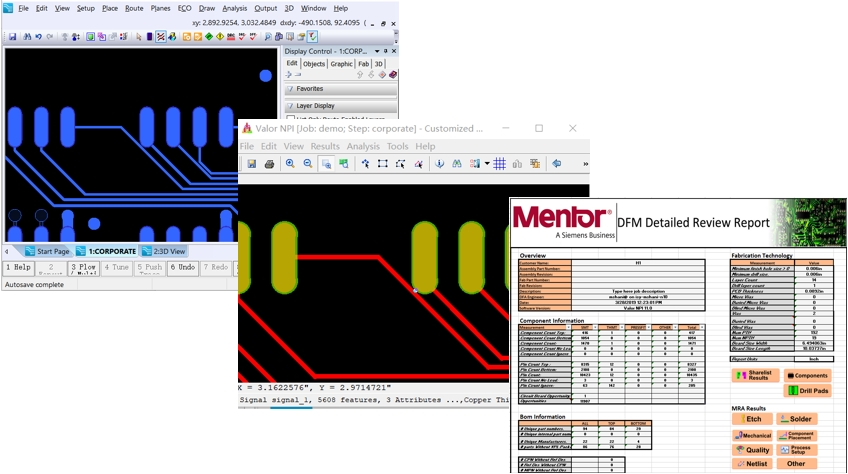848x474 pixels.
Task: Toggle the grid icon in Valor NPI toolbar
Action: pyautogui.click(x=500, y=163)
